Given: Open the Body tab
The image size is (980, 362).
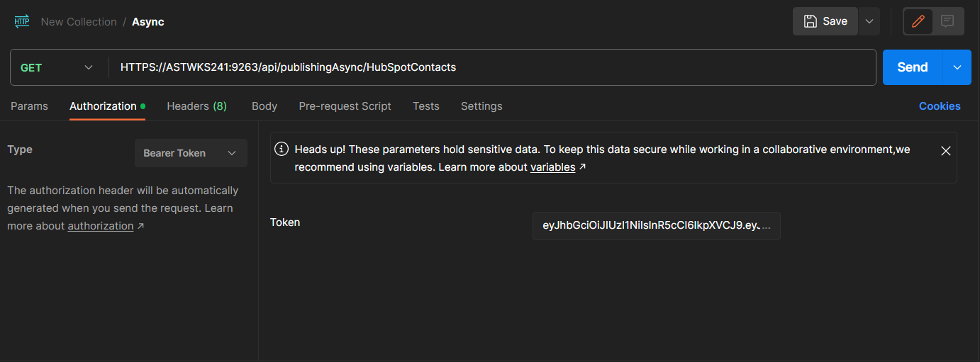Looking at the screenshot, I should 265,106.
